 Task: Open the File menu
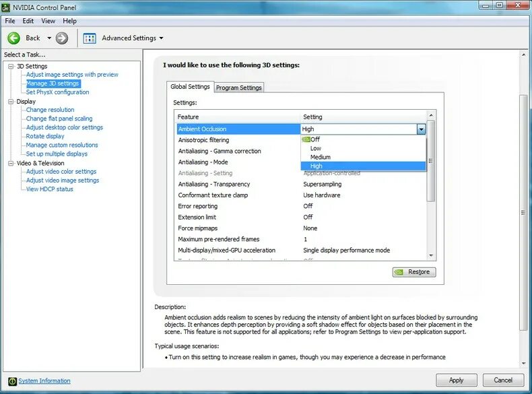tap(10, 21)
